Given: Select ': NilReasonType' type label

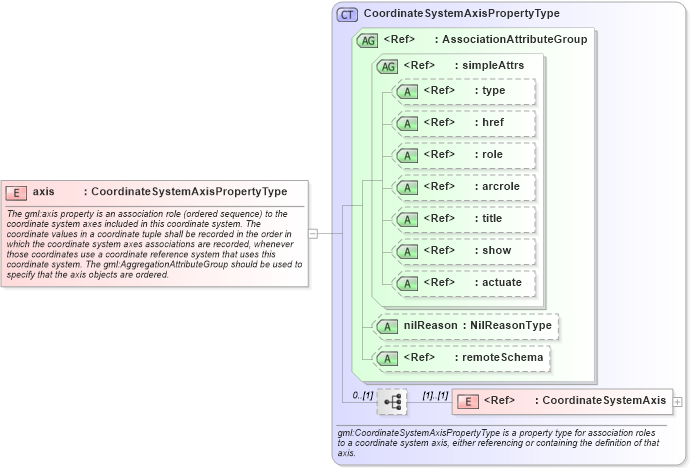Looking at the screenshot, I should 507,326.
